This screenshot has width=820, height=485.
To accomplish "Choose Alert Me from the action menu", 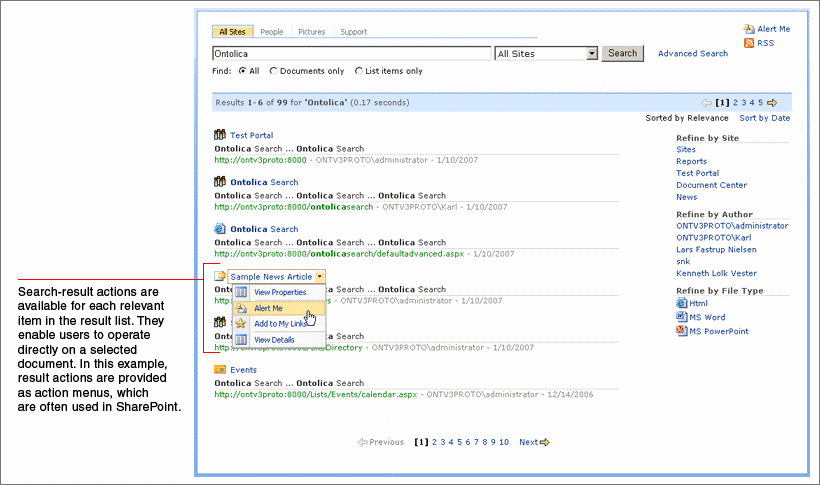I will [279, 308].
